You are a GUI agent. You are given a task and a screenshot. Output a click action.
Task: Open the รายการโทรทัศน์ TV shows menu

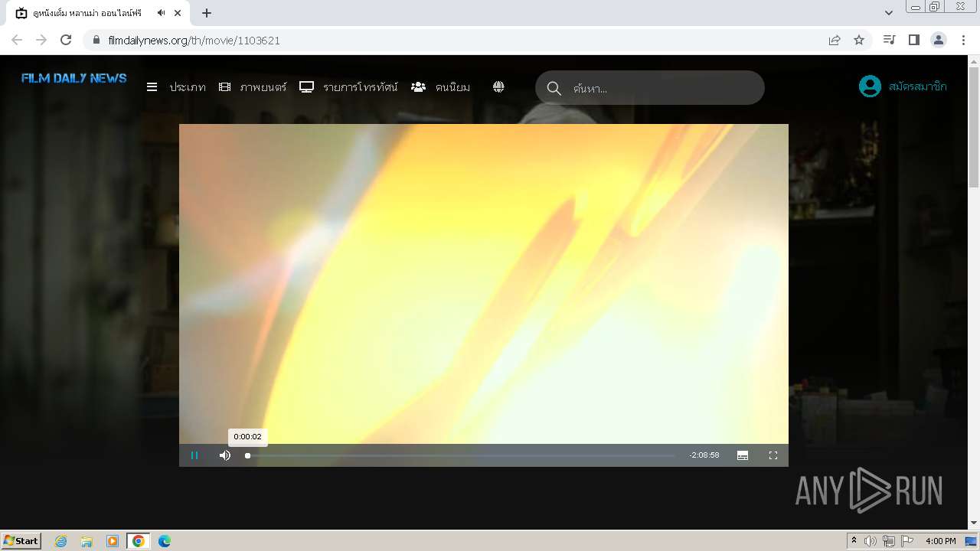click(361, 87)
